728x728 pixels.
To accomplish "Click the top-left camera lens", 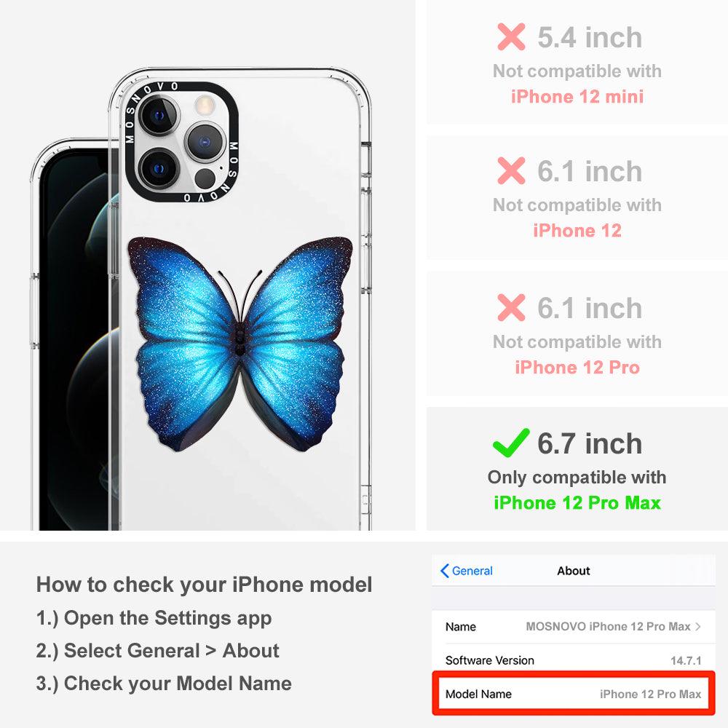I will [x=159, y=115].
